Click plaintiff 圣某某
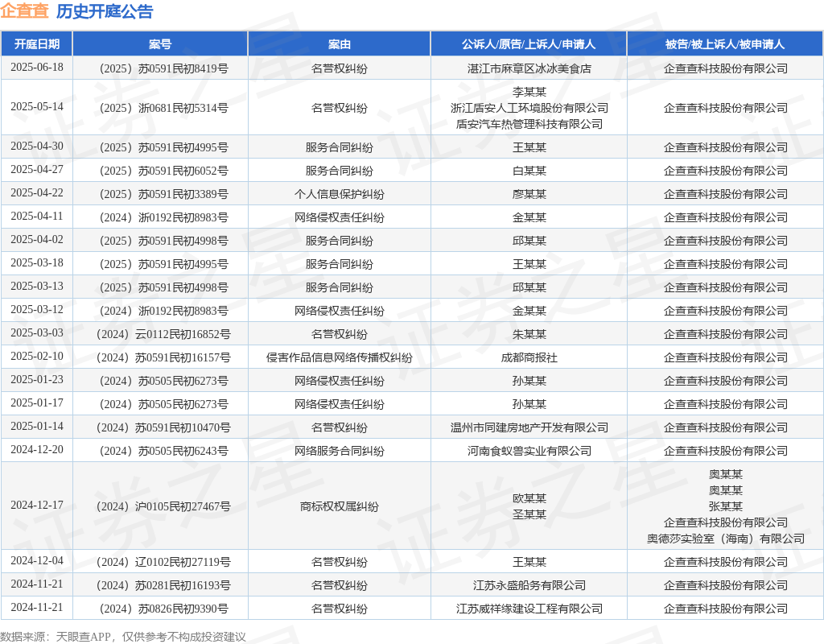Image resolution: width=824 pixels, height=644 pixels. click(529, 514)
